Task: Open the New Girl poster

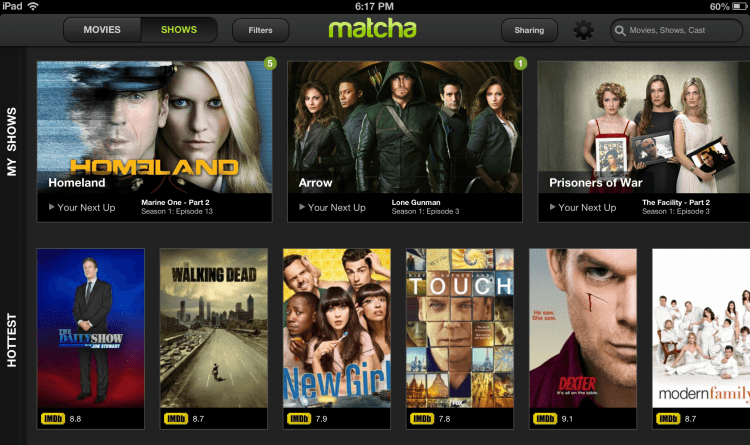Action: tap(337, 328)
